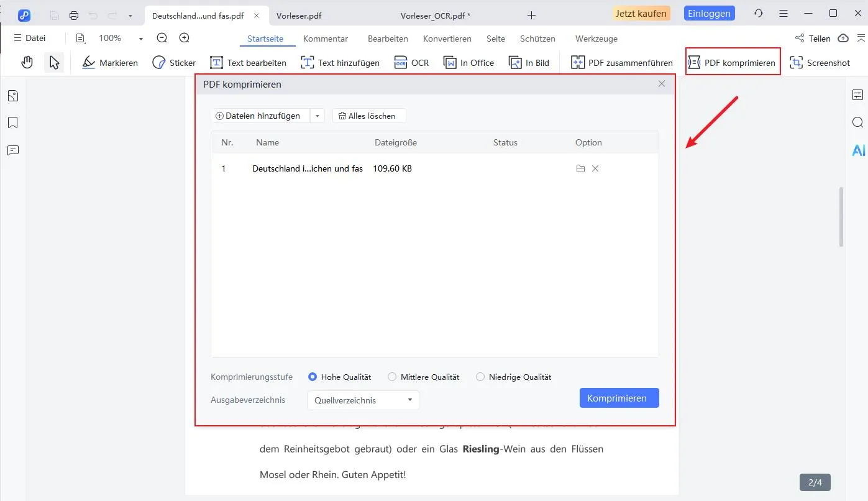Close the PDF komprimieren dialog
Image resolution: width=868 pixels, height=501 pixels.
tap(662, 84)
